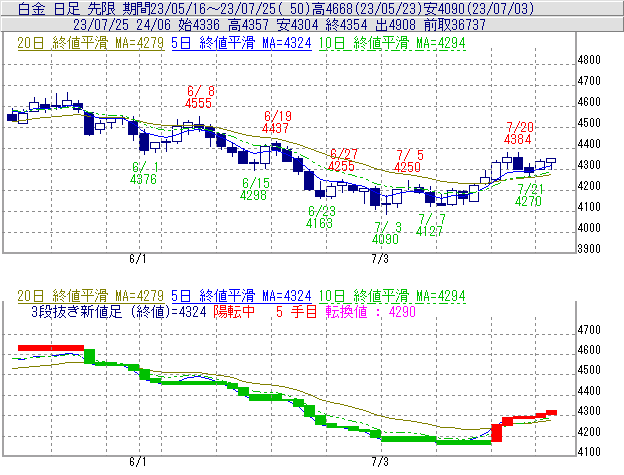Click the 4100 axis label in lower chart
The image size is (624, 475).
[589, 452]
